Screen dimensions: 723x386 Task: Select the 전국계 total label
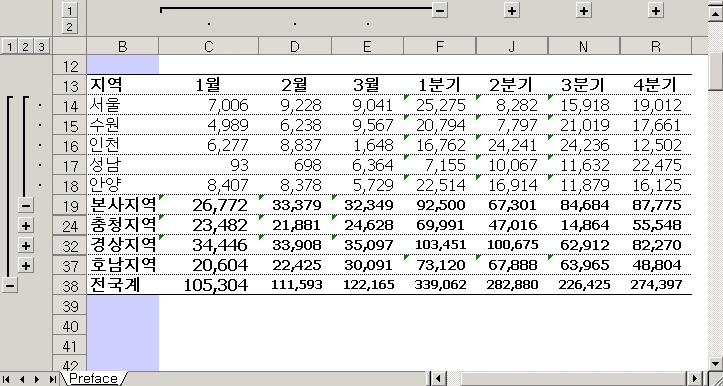coord(123,285)
